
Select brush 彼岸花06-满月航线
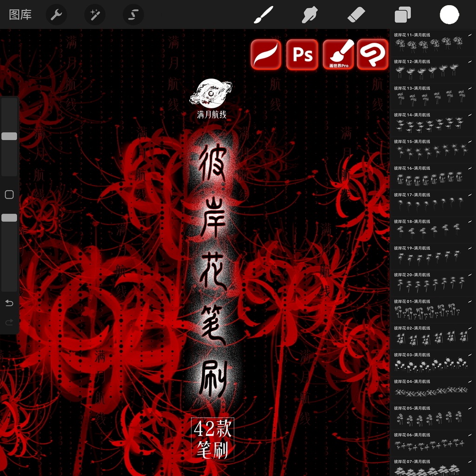coord(433,443)
